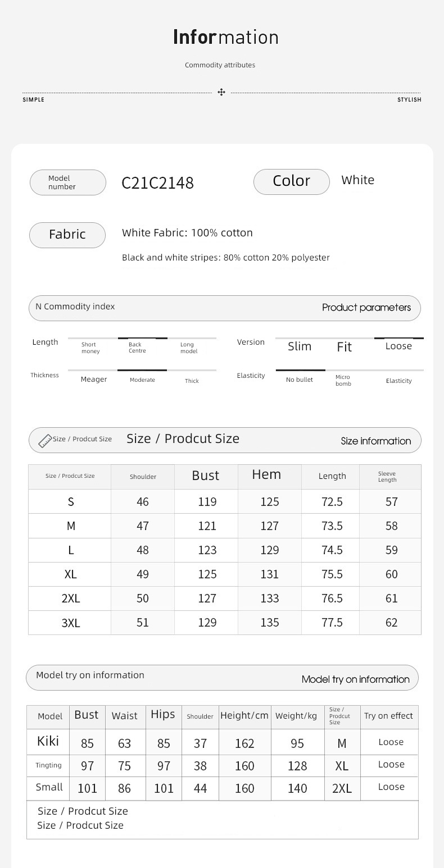The width and height of the screenshot is (444, 868).
Task: Click the Color pill label
Action: point(291,182)
